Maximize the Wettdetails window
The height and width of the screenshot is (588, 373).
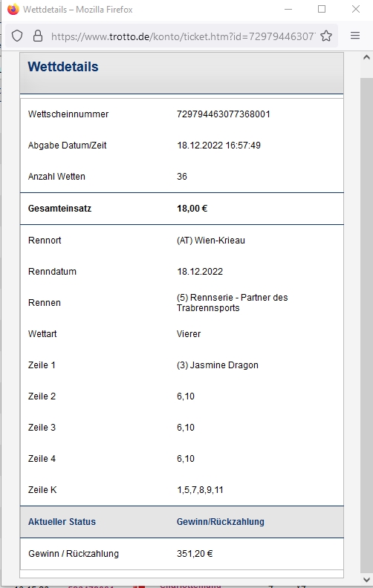click(322, 9)
